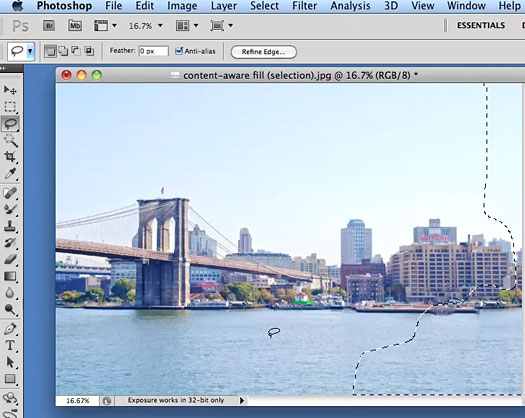Select the Rectangle shape tool

tap(10, 379)
